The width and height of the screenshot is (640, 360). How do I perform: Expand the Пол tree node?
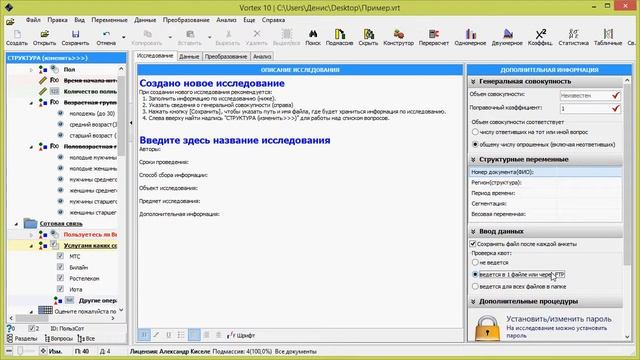click(31, 70)
